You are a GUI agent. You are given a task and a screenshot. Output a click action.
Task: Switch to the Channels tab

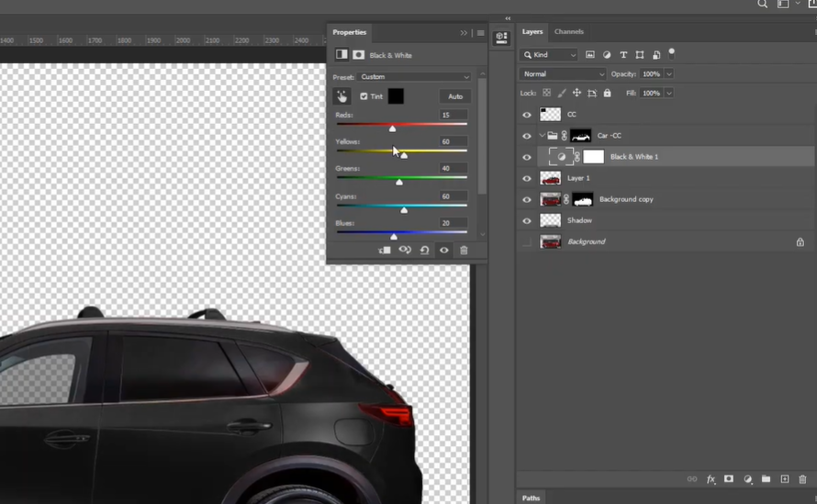[569, 32]
